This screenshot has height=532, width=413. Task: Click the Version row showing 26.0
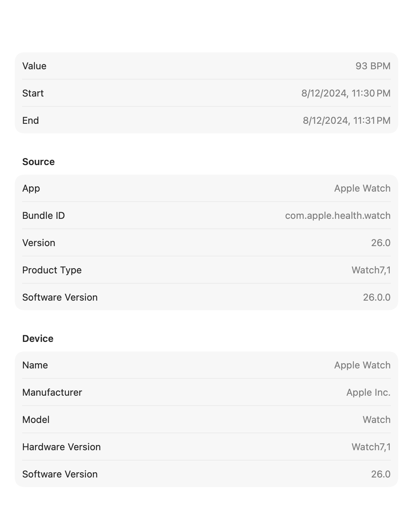click(x=206, y=243)
